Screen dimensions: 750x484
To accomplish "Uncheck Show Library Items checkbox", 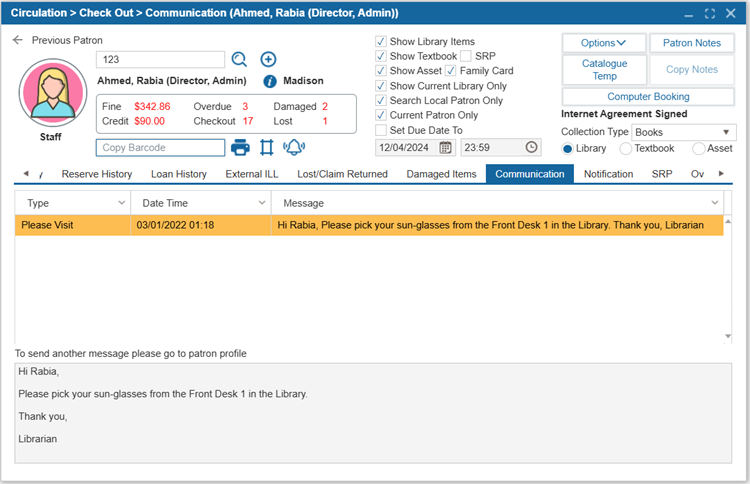I will 381,42.
